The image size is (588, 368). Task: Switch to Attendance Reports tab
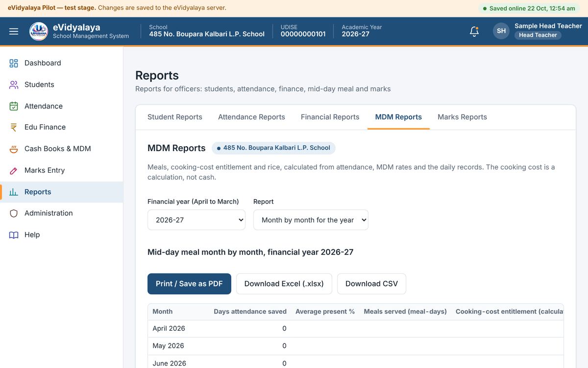tap(251, 117)
